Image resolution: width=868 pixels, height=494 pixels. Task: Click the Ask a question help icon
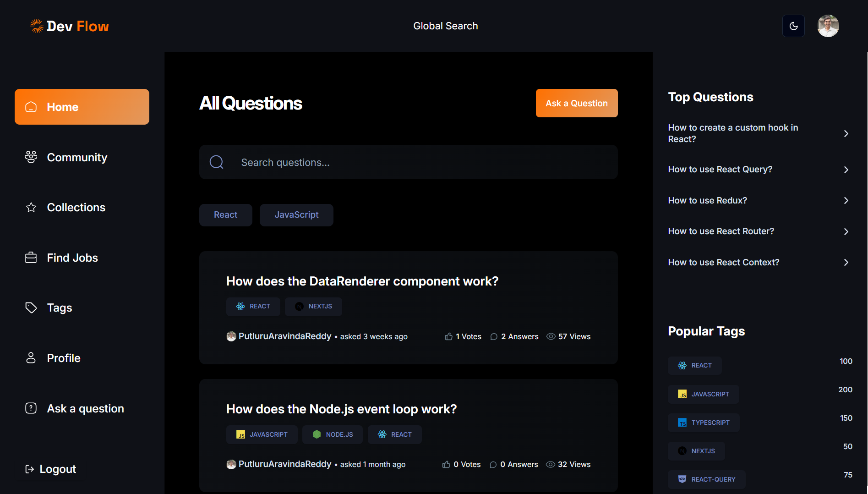tap(31, 408)
